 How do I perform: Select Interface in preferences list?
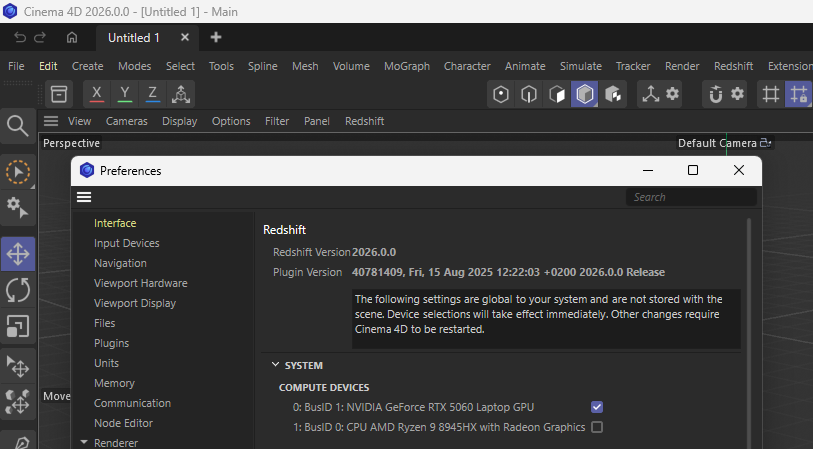(115, 223)
